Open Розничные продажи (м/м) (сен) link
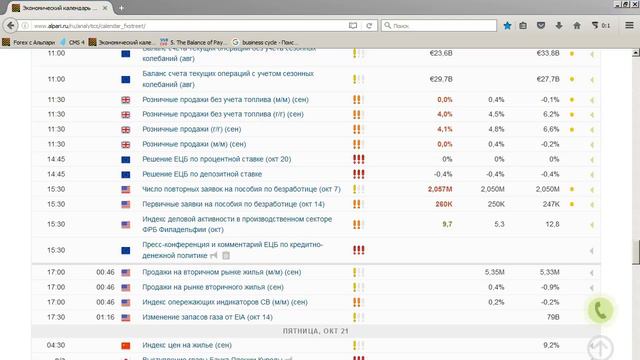Viewport: 640px width, 360px height. [x=194, y=144]
